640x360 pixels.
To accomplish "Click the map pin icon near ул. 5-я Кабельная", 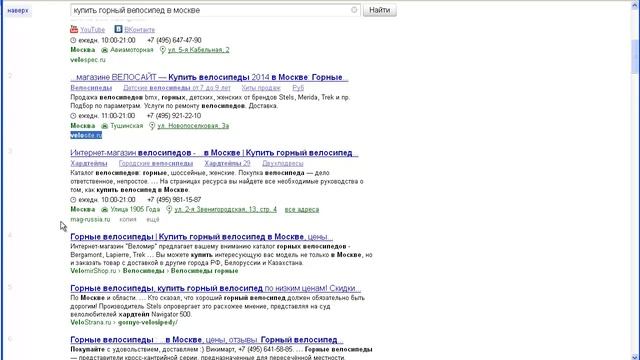I will coord(162,50).
